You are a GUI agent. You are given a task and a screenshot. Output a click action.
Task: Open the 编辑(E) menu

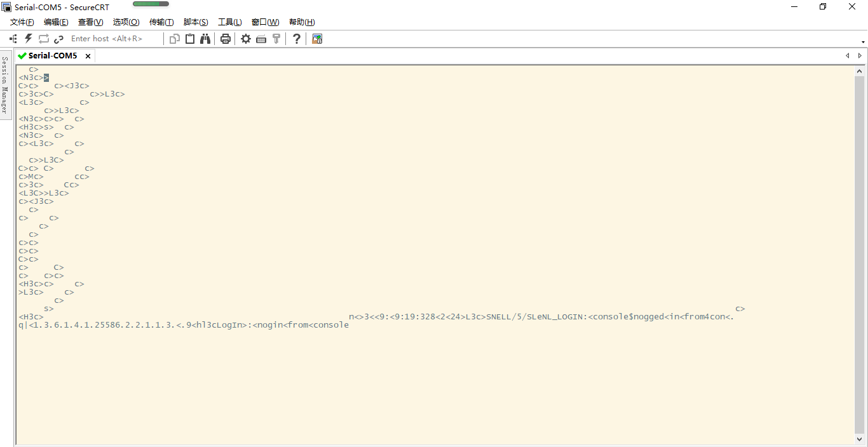[x=56, y=22]
